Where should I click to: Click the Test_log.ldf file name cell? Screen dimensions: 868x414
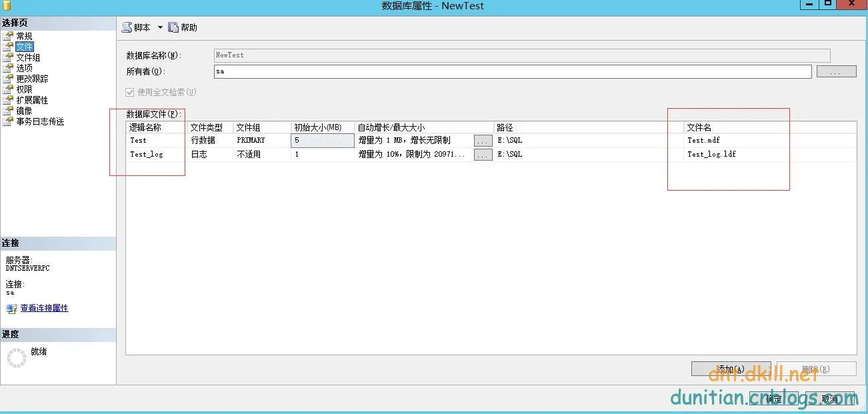pos(770,155)
